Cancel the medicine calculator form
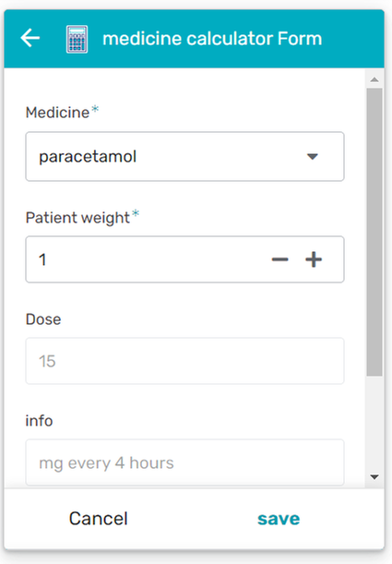 (x=99, y=519)
